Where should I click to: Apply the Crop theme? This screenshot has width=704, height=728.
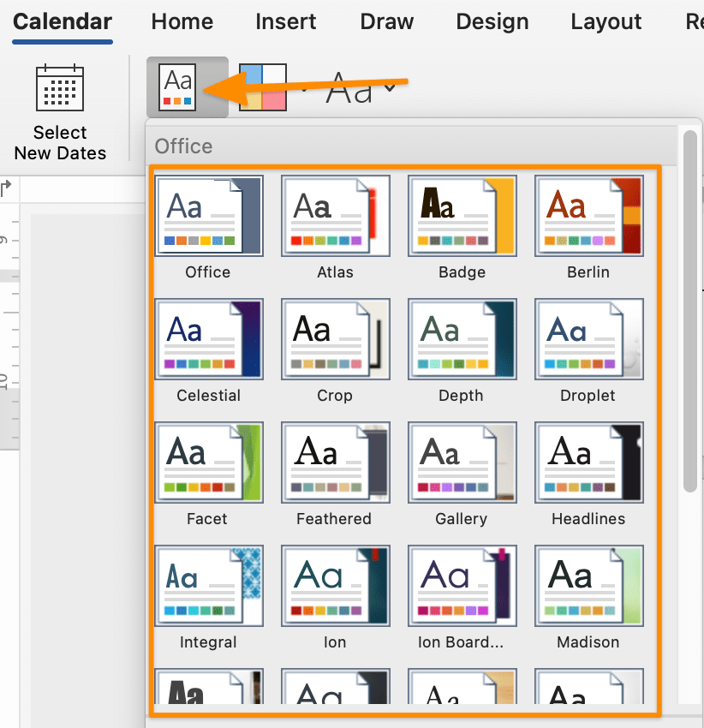coord(336,339)
